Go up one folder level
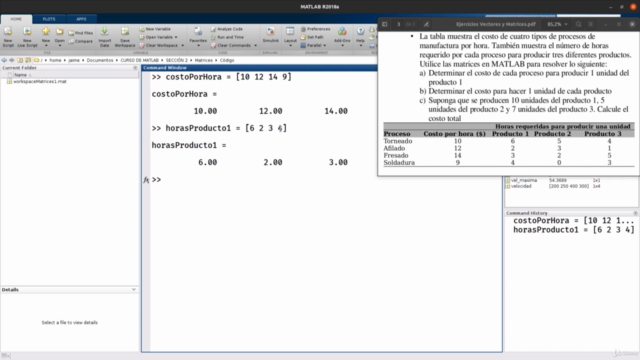 pyautogui.click(x=20, y=60)
